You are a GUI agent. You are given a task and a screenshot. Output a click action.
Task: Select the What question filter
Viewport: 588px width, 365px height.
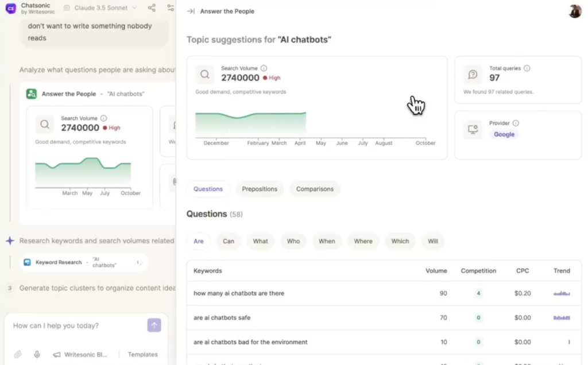(260, 241)
